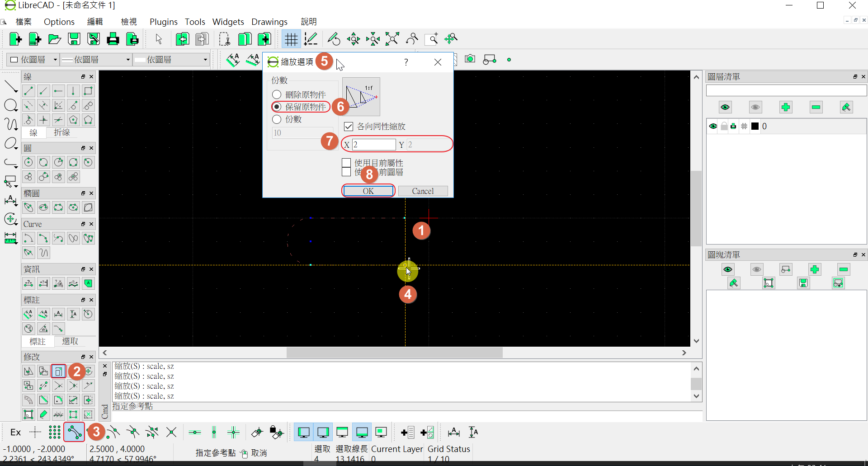This screenshot has width=868, height=466.
Task: Click the dialog help '?' button
Action: point(406,62)
